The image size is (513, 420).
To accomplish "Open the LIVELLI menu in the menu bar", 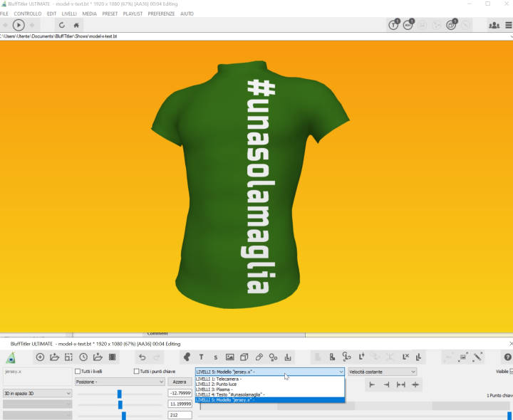I will 69,14.
